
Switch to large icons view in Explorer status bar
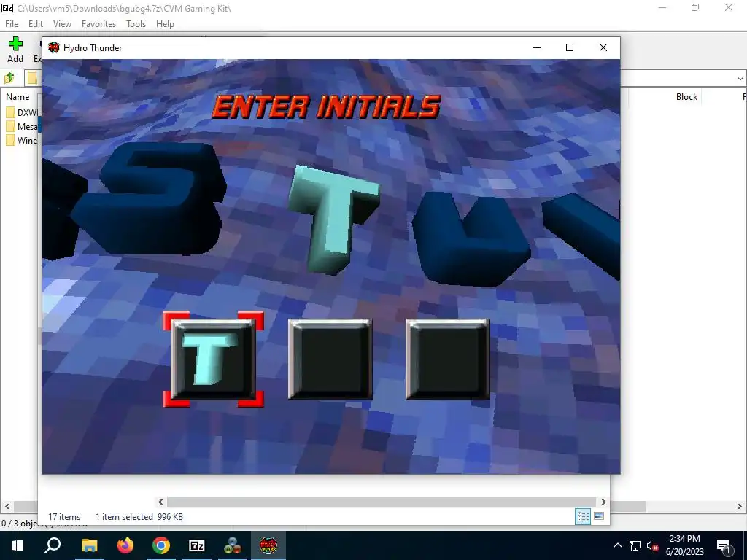(600, 517)
